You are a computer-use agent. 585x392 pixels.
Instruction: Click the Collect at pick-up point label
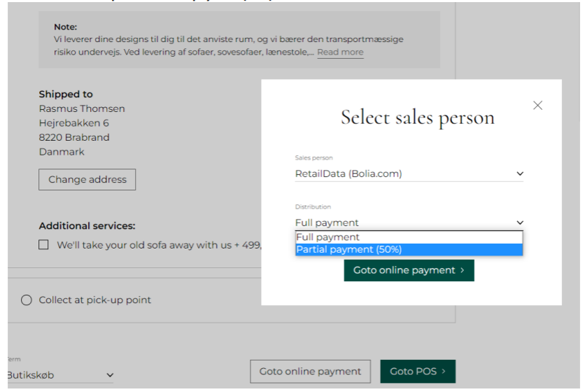(94, 300)
